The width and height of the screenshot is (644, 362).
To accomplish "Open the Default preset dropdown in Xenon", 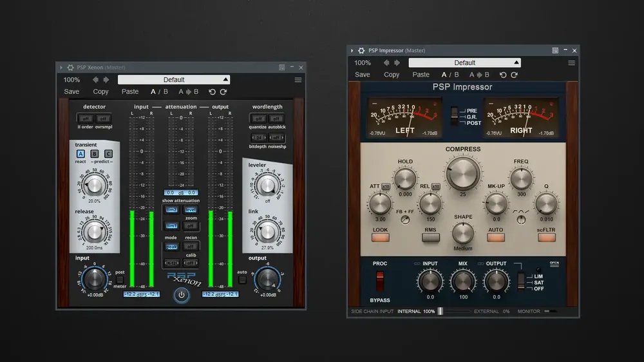I will (x=174, y=80).
